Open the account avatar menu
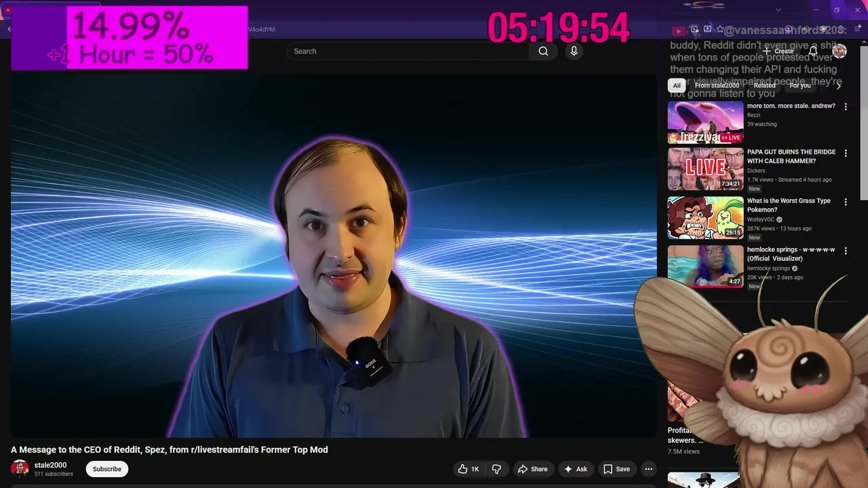The height and width of the screenshot is (488, 868). pyautogui.click(x=840, y=52)
